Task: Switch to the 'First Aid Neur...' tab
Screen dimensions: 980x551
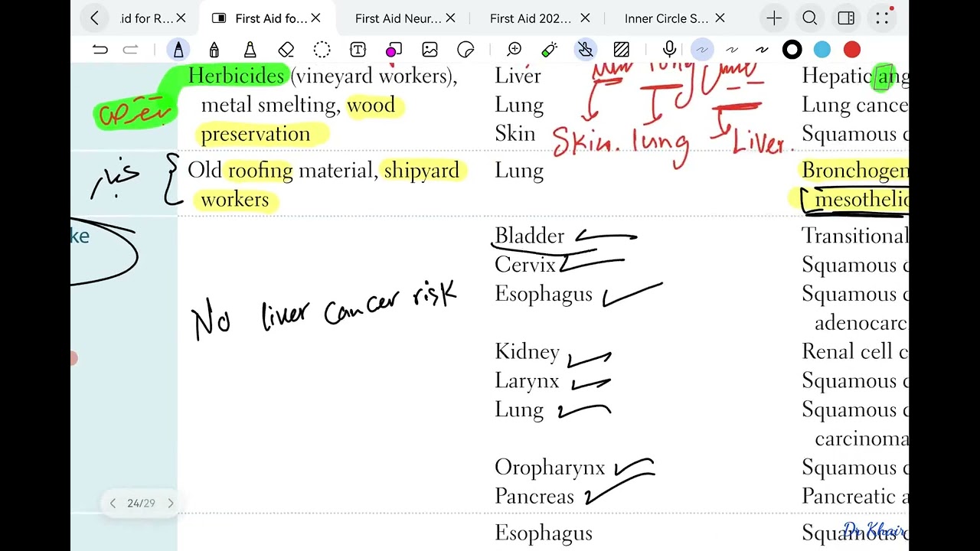Action: click(397, 18)
